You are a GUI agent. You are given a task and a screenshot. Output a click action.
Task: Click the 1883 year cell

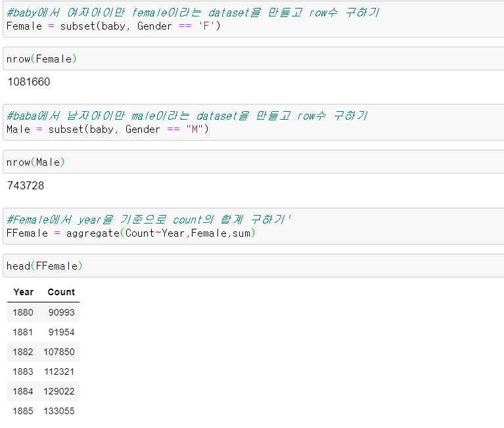pyautogui.click(x=23, y=371)
